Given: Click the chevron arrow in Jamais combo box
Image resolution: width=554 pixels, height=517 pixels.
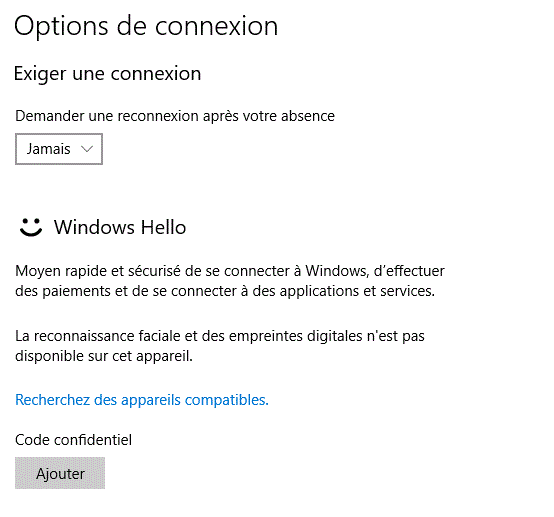Looking at the screenshot, I should [x=87, y=149].
